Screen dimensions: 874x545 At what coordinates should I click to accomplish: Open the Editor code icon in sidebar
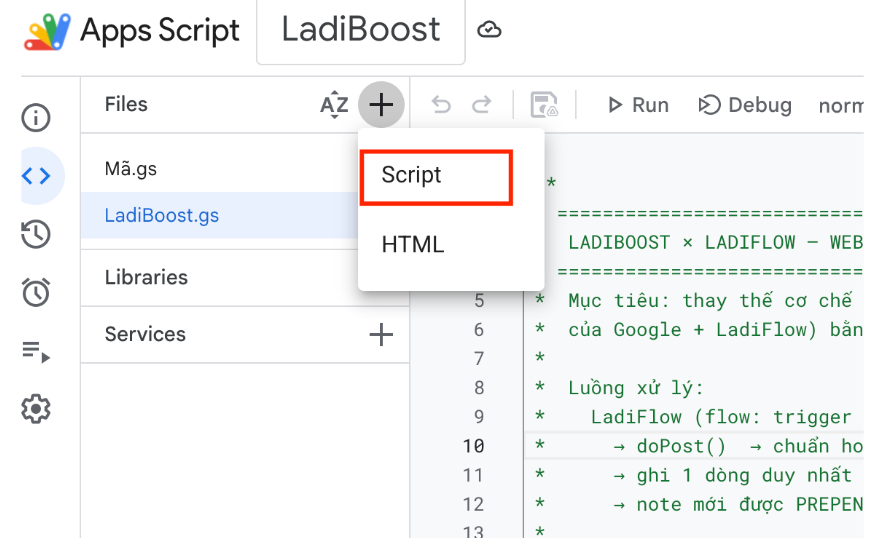(x=36, y=176)
